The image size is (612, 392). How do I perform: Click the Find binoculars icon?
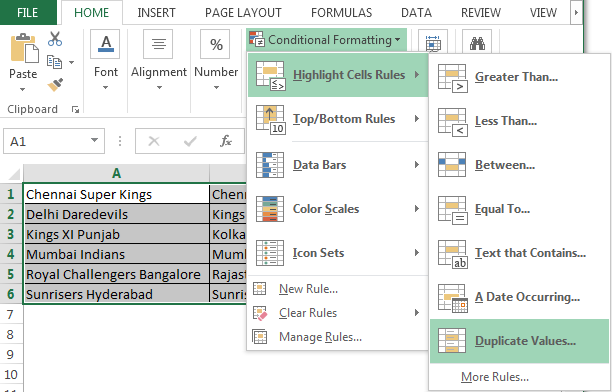click(x=477, y=43)
